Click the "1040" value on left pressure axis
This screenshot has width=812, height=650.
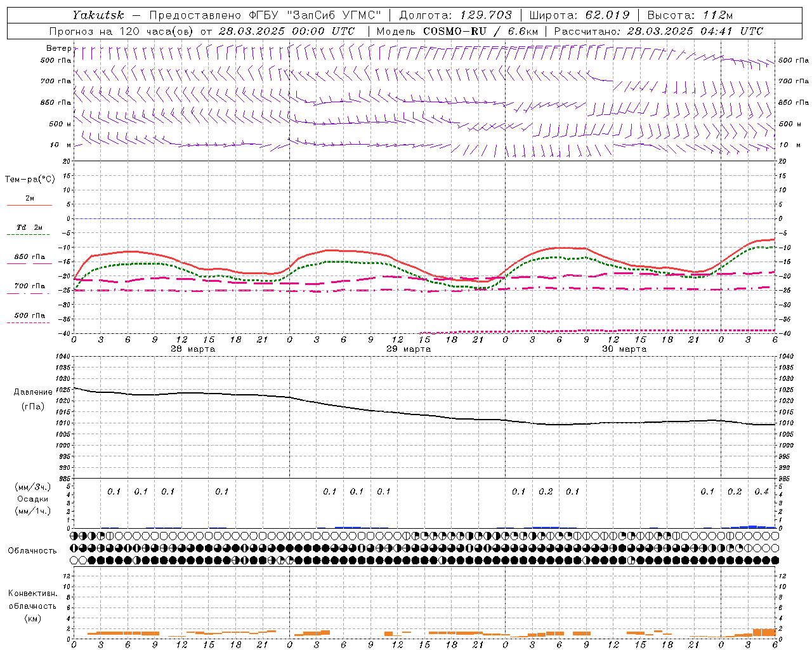(62, 357)
